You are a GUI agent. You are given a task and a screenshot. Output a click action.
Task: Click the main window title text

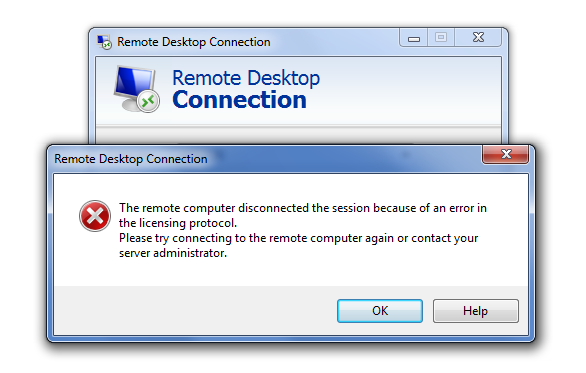click(194, 42)
